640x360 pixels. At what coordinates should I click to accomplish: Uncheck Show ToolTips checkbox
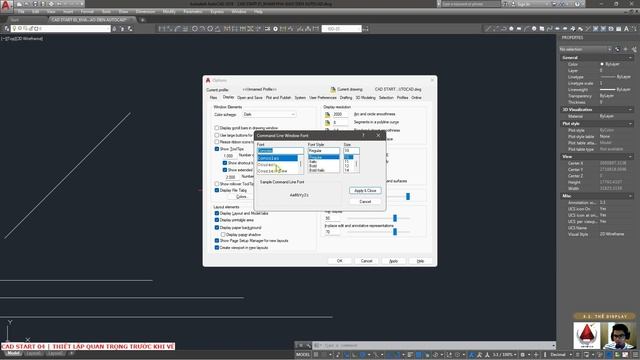(x=217, y=149)
